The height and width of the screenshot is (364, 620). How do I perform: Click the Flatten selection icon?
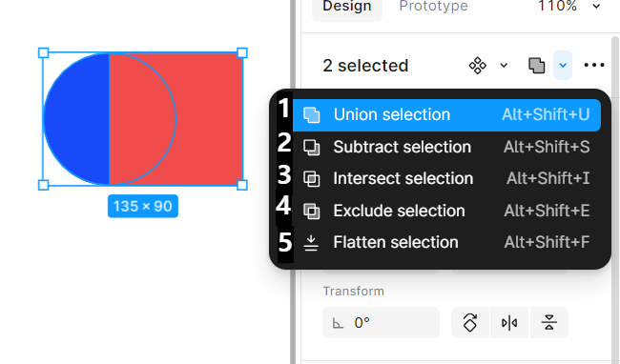pyautogui.click(x=311, y=243)
